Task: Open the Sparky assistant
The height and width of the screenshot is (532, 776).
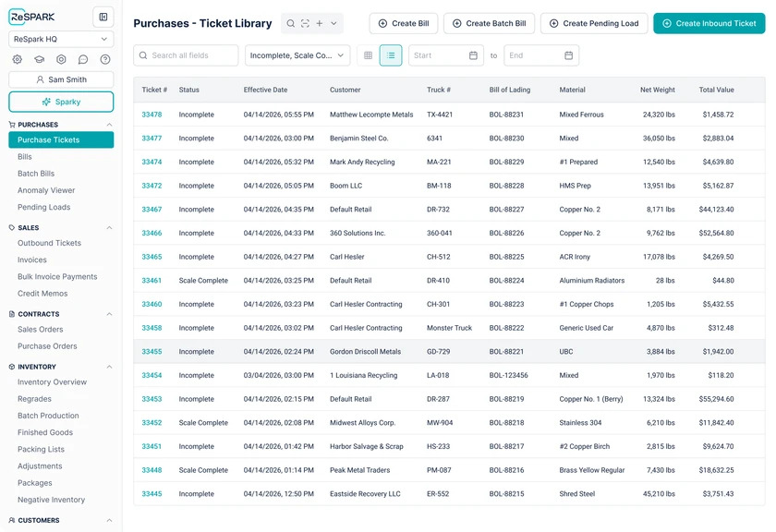Action: pyautogui.click(x=61, y=102)
